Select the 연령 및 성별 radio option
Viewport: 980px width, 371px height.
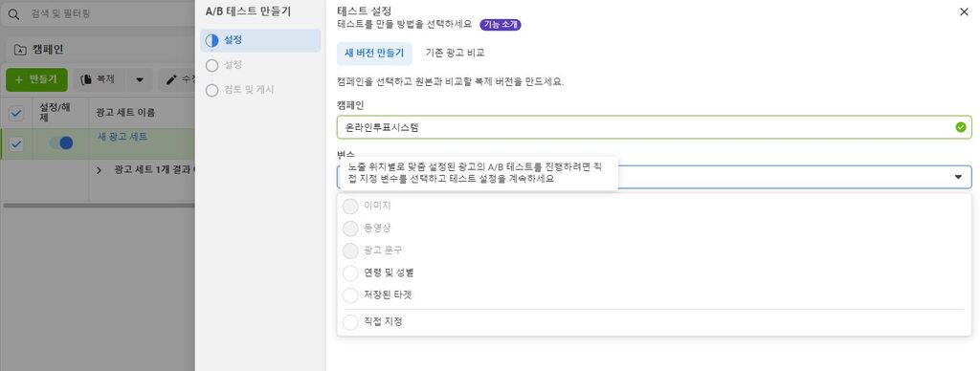350,273
